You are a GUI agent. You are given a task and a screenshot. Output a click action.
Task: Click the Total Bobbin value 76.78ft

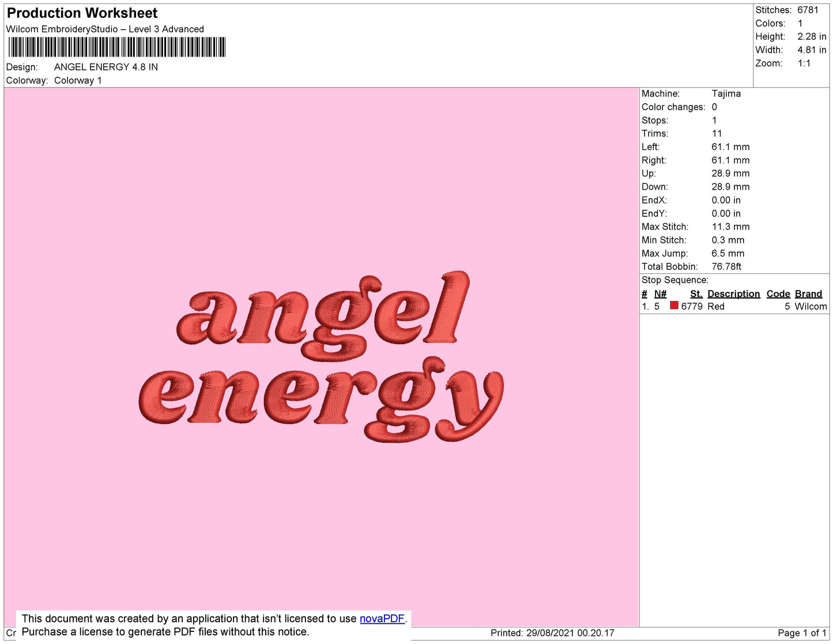tap(726, 266)
